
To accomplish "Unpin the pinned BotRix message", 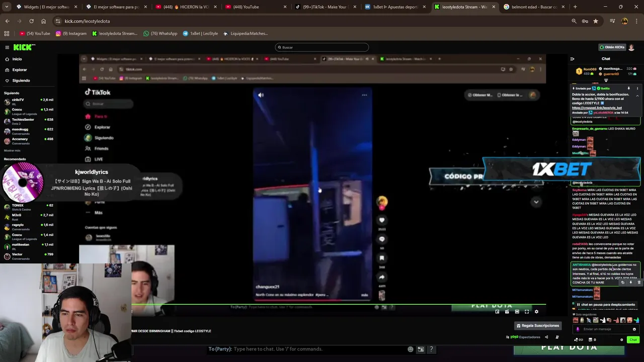I will (628, 88).
